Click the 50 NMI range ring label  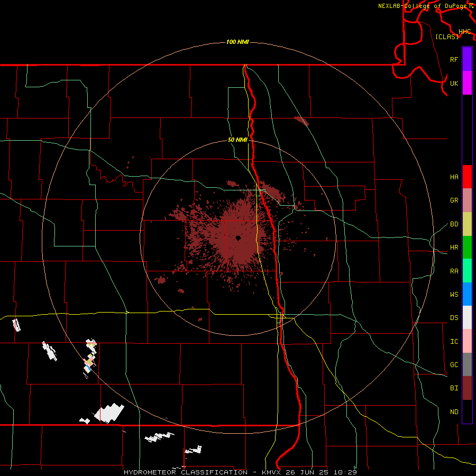pyautogui.click(x=237, y=140)
